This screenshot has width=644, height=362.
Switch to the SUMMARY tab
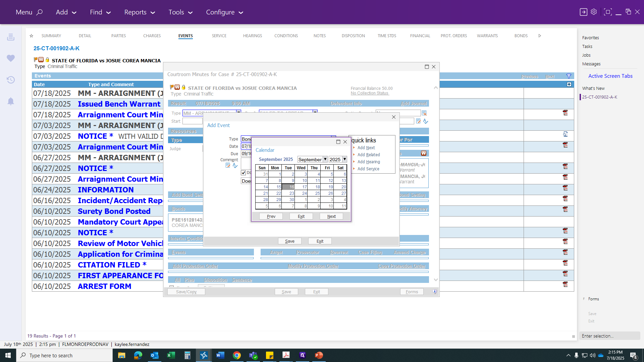coord(51,36)
